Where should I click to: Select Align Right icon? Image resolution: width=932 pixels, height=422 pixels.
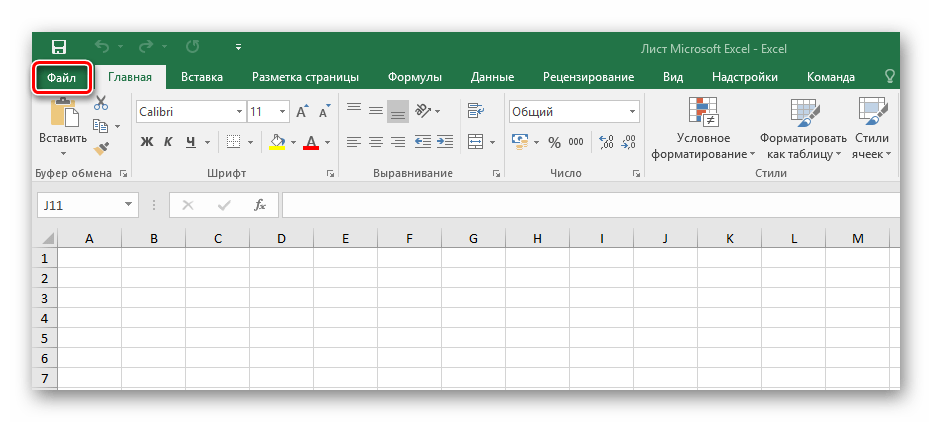click(x=398, y=142)
